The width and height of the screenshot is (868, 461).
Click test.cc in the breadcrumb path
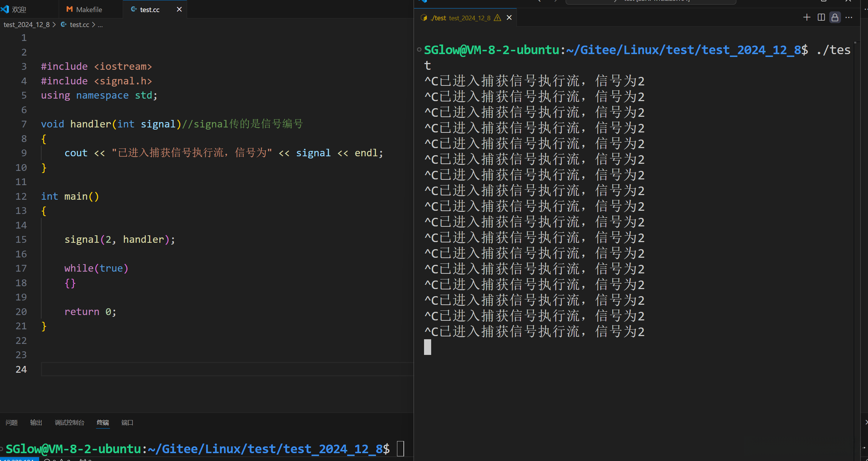79,25
